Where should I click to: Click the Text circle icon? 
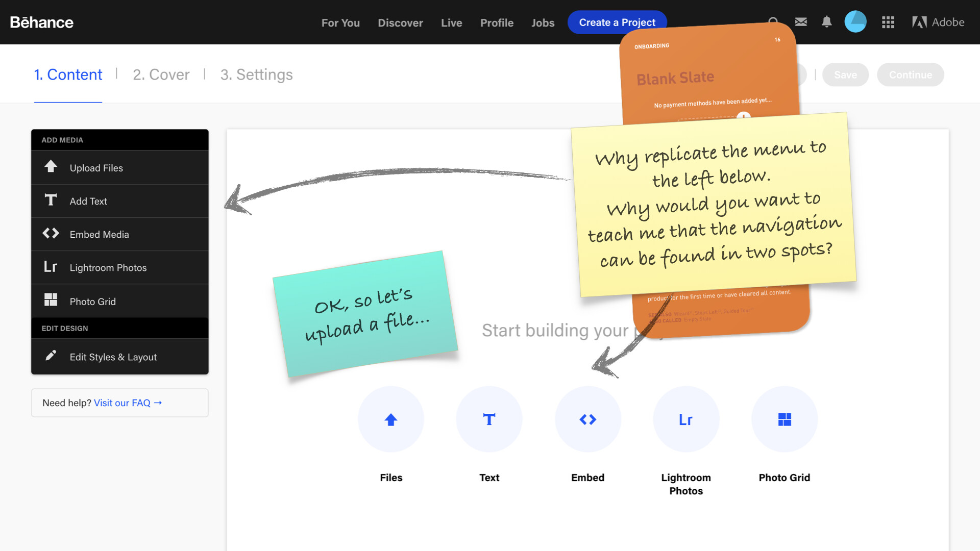click(x=489, y=419)
